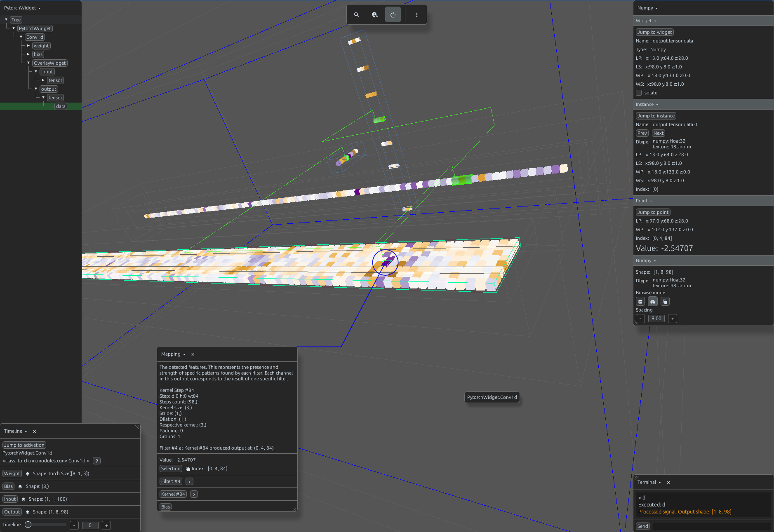Click the Terminal command input field

click(x=712, y=526)
